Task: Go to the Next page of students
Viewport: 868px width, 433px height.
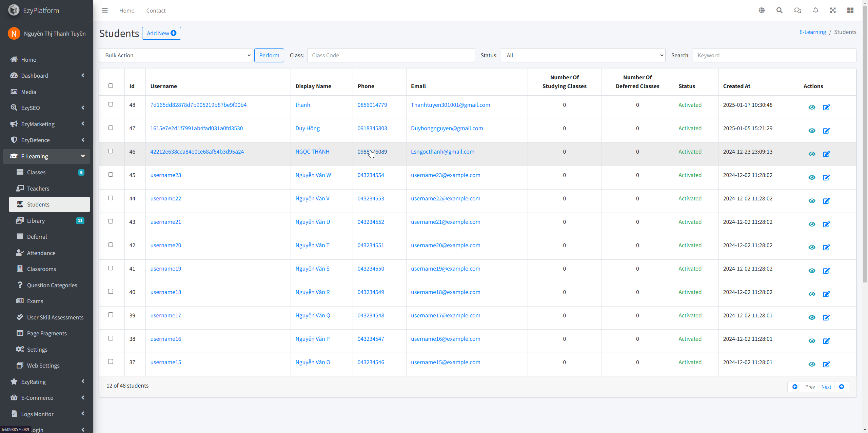Action: point(826,387)
